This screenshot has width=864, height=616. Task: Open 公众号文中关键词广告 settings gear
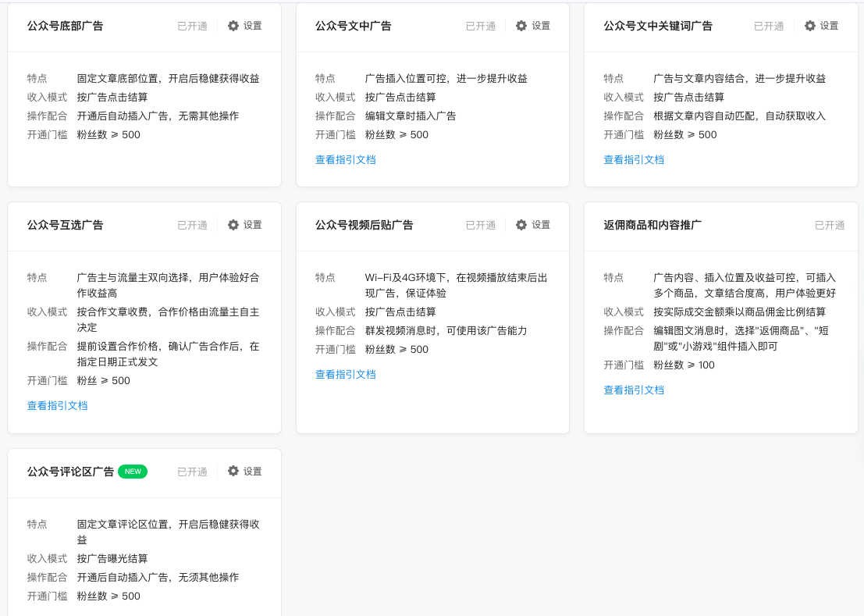coord(810,26)
